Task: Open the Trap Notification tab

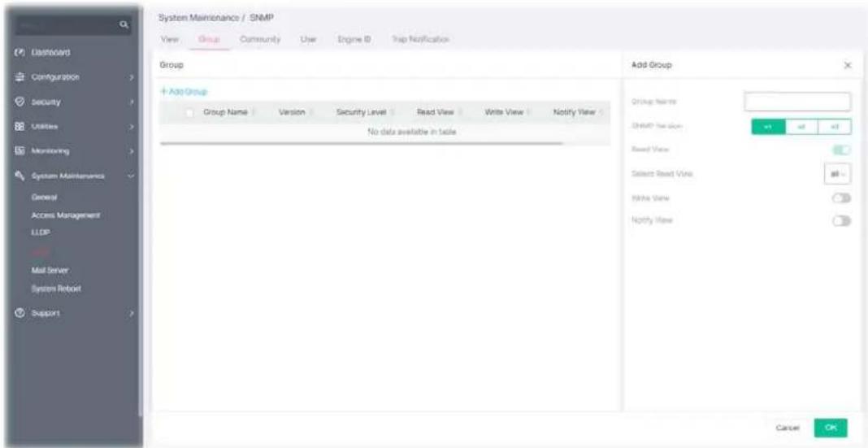Action: (x=420, y=39)
